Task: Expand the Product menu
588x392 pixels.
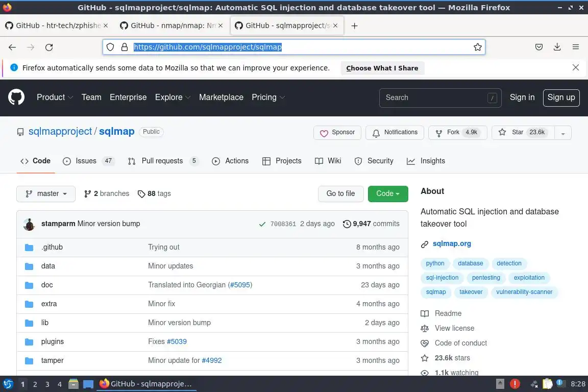Action: [x=55, y=97]
